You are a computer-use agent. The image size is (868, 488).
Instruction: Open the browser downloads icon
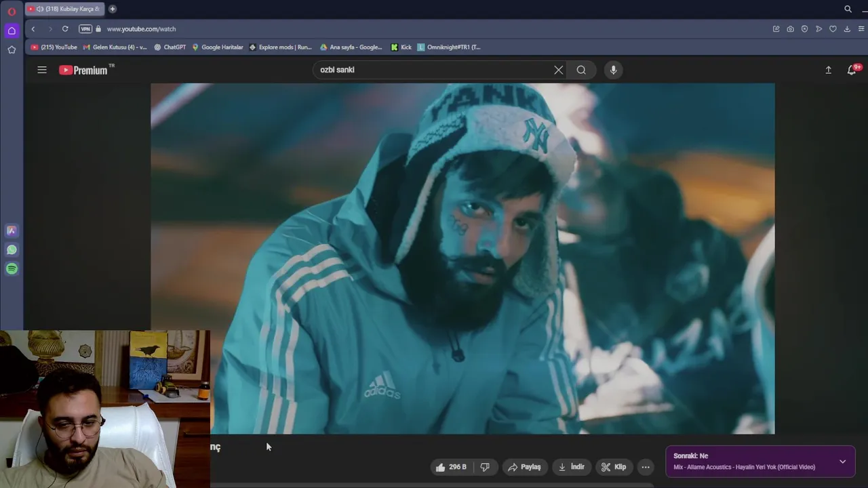[x=847, y=29]
